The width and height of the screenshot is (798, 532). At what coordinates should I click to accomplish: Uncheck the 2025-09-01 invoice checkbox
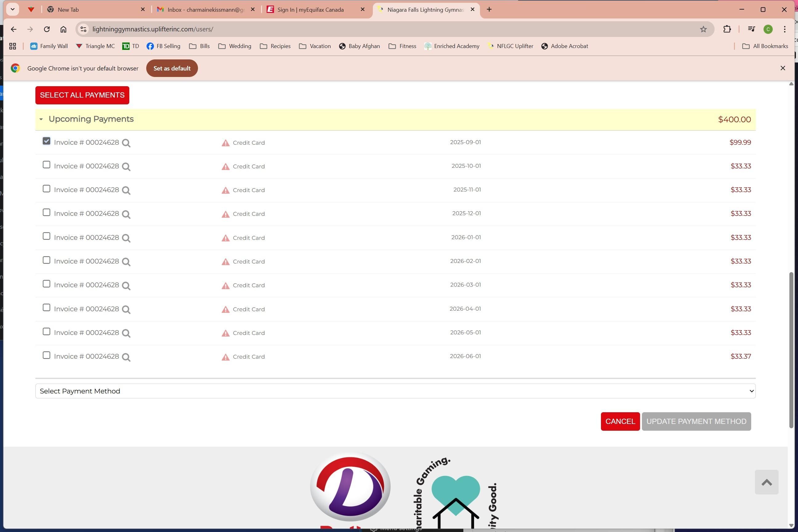pyautogui.click(x=46, y=141)
